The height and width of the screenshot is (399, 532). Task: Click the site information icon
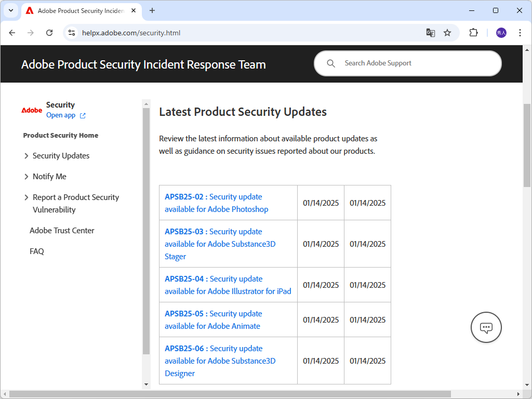72,33
